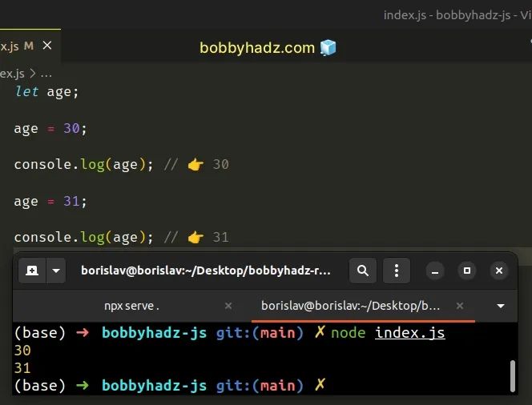Click the underlined index.js in terminal
This screenshot has width=532, height=405.
tap(410, 333)
